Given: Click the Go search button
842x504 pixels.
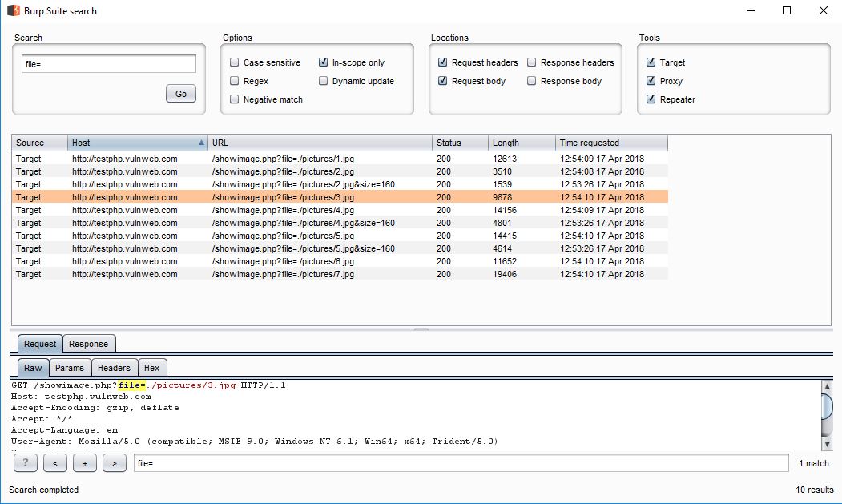Looking at the screenshot, I should pyautogui.click(x=181, y=94).
